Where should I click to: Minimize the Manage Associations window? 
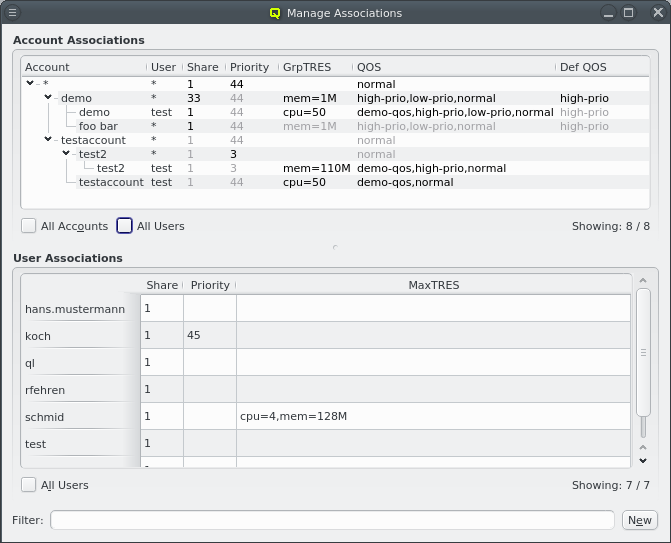point(608,13)
